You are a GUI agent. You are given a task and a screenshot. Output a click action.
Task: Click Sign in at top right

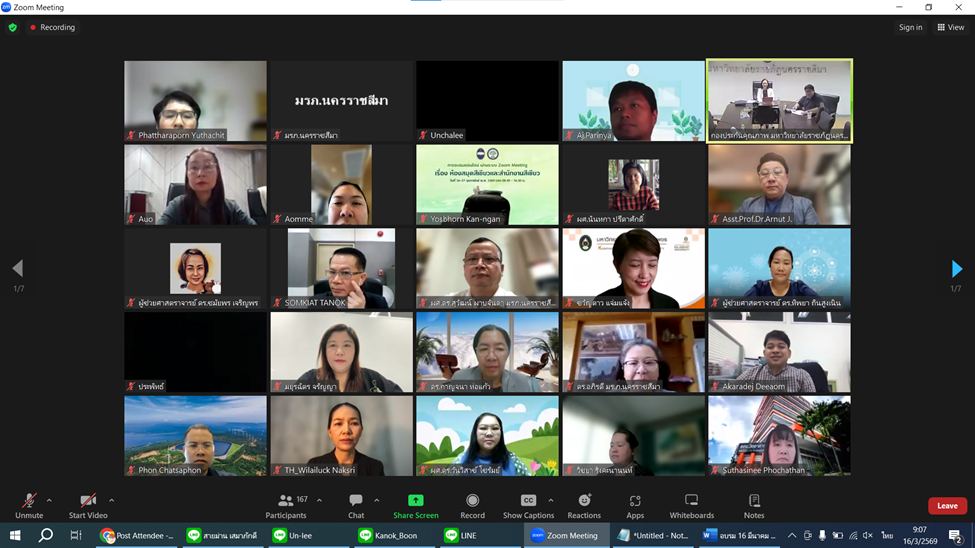point(910,27)
